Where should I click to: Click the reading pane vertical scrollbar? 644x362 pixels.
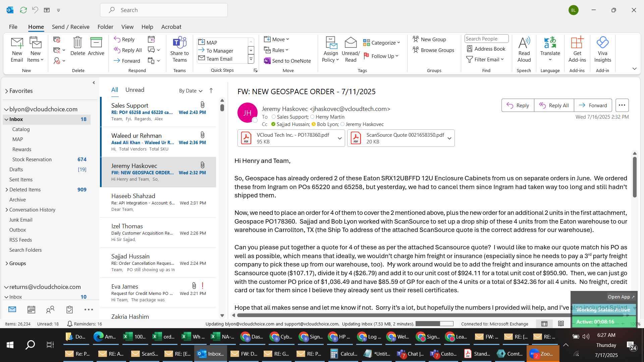point(635,177)
